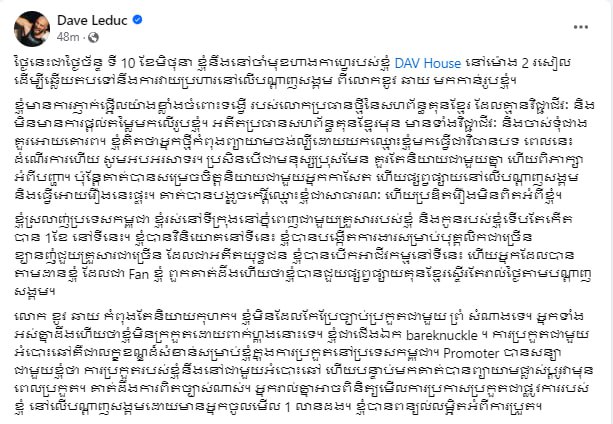
Task: Click the number 10 in the opening sentence
Action: (127, 63)
